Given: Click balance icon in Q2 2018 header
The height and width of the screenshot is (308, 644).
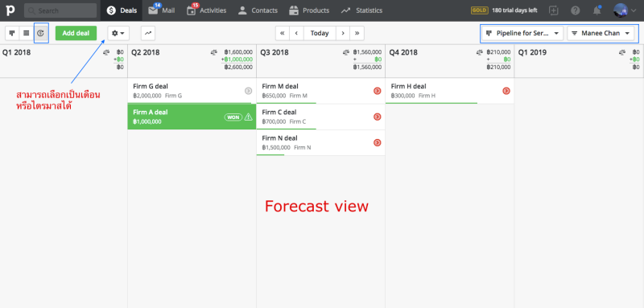Looking at the screenshot, I should coord(214,52).
